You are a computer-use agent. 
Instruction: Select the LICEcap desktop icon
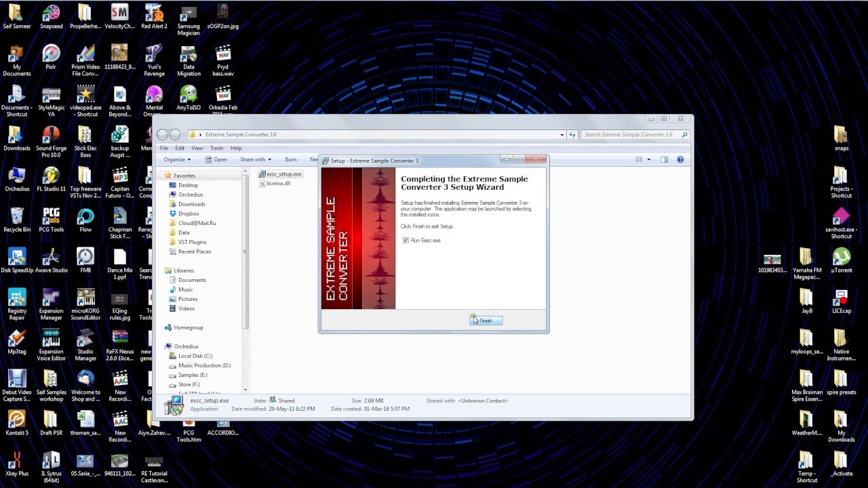tap(841, 302)
